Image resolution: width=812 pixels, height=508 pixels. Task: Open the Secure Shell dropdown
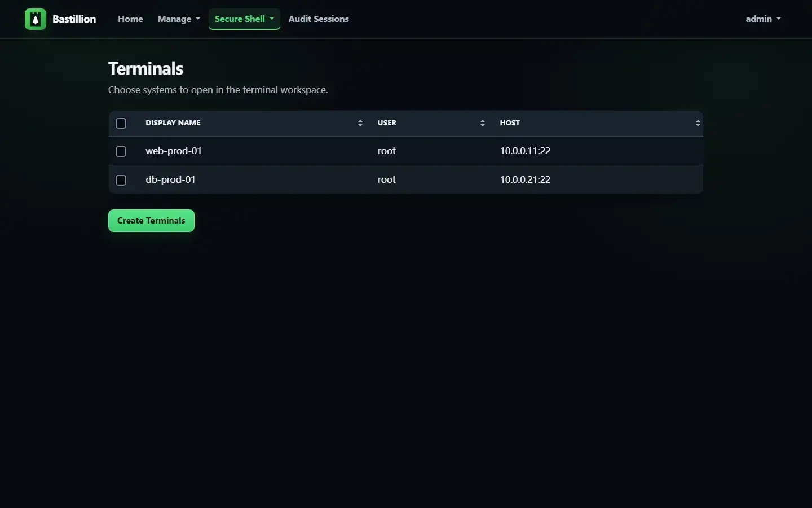[x=244, y=19]
